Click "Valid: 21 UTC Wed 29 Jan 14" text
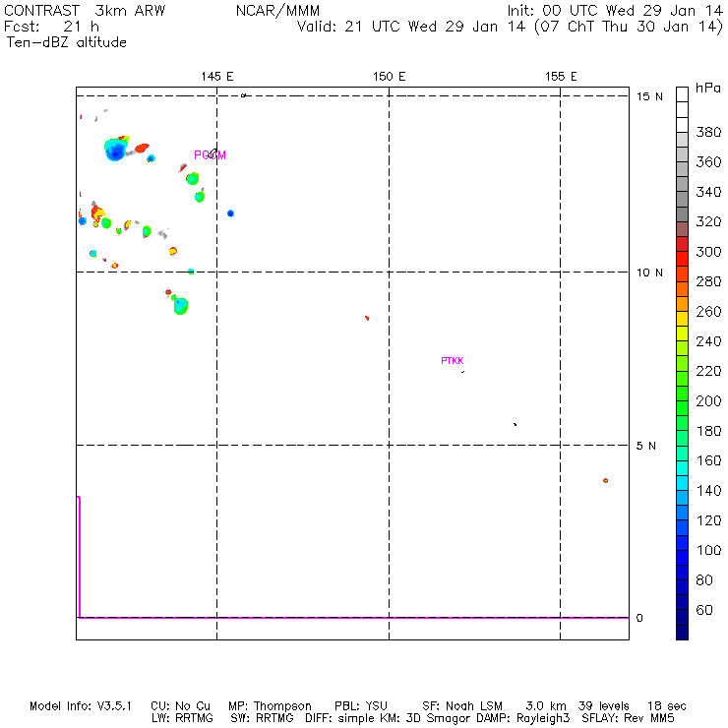 click(411, 27)
